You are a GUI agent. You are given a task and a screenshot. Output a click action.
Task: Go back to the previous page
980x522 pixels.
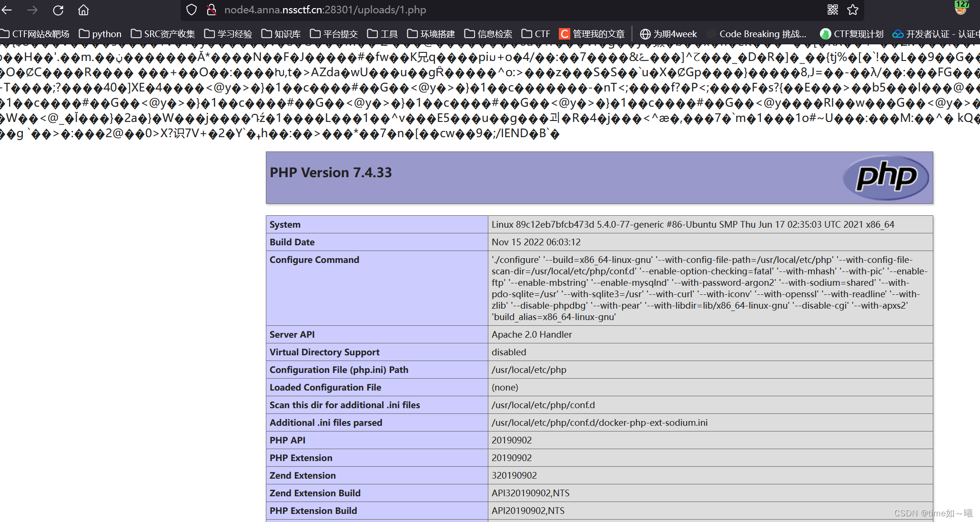tap(7, 10)
